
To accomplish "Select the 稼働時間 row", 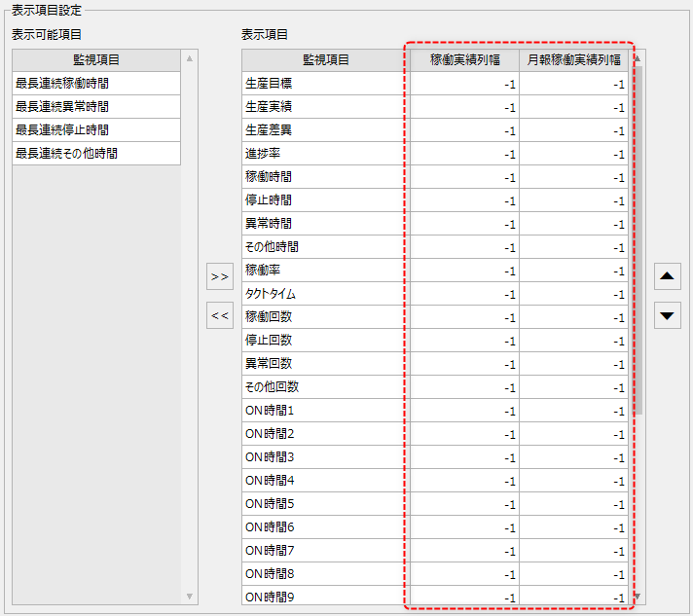I will click(x=435, y=177).
